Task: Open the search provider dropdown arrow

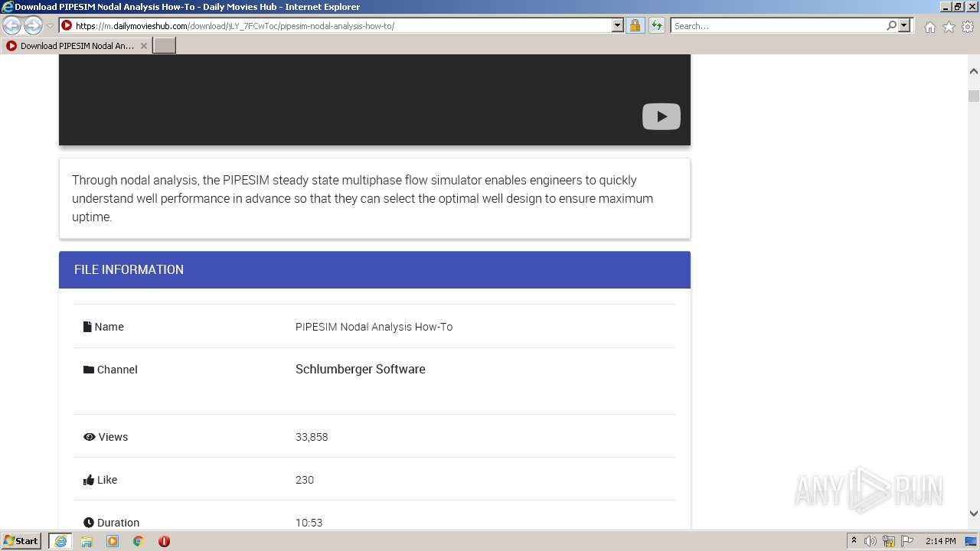Action: 904,25
